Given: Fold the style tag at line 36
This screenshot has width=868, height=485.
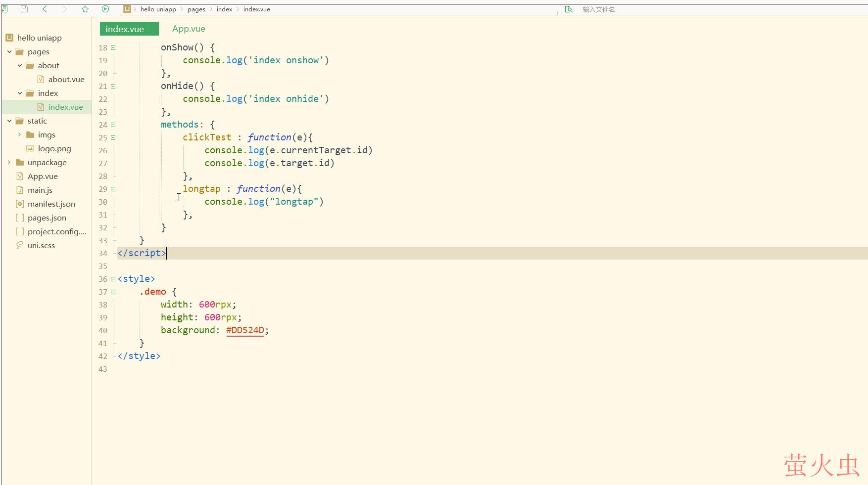Looking at the screenshot, I should pos(113,279).
